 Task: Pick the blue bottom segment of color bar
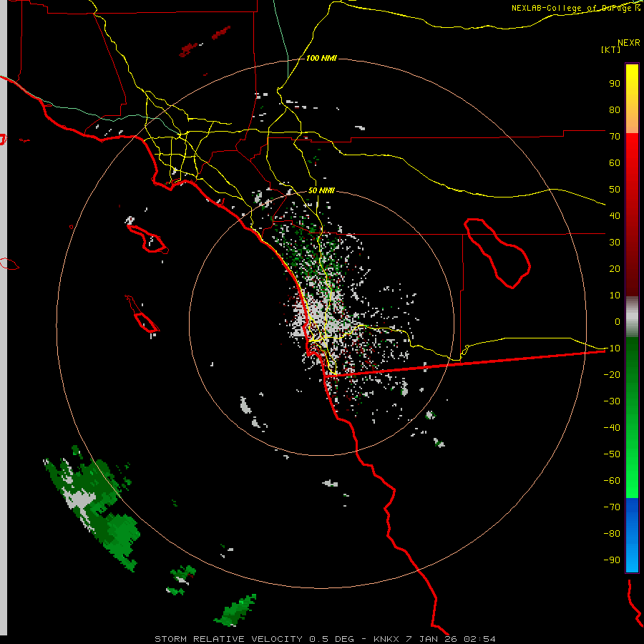(x=632, y=535)
